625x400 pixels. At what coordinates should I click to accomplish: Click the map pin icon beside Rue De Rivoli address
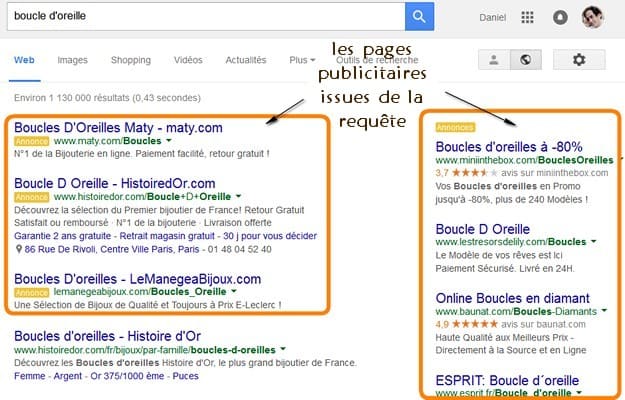[18, 249]
